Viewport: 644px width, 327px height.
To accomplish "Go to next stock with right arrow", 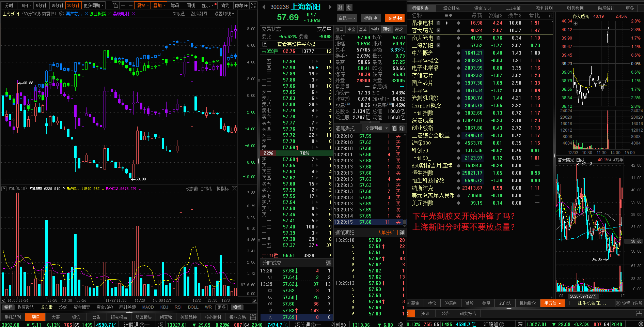I will [x=330, y=7].
